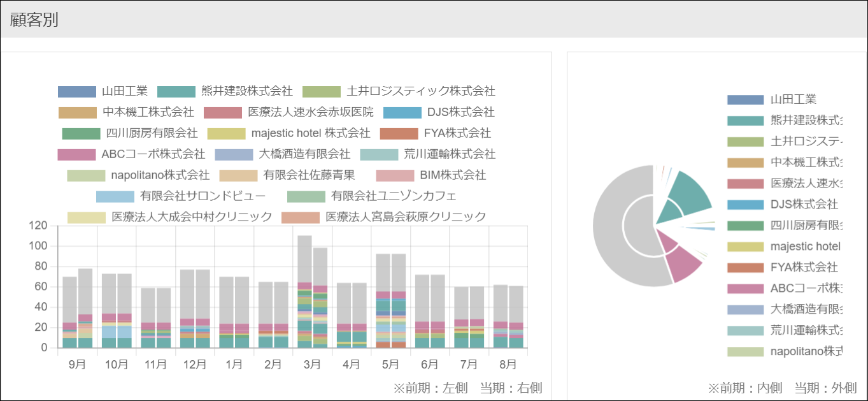Click 土井ロジスティック株式会社 legend color swatch

[x=321, y=91]
